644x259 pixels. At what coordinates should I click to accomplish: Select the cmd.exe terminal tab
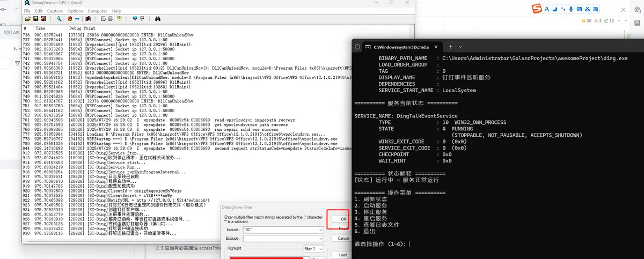tap(400, 47)
